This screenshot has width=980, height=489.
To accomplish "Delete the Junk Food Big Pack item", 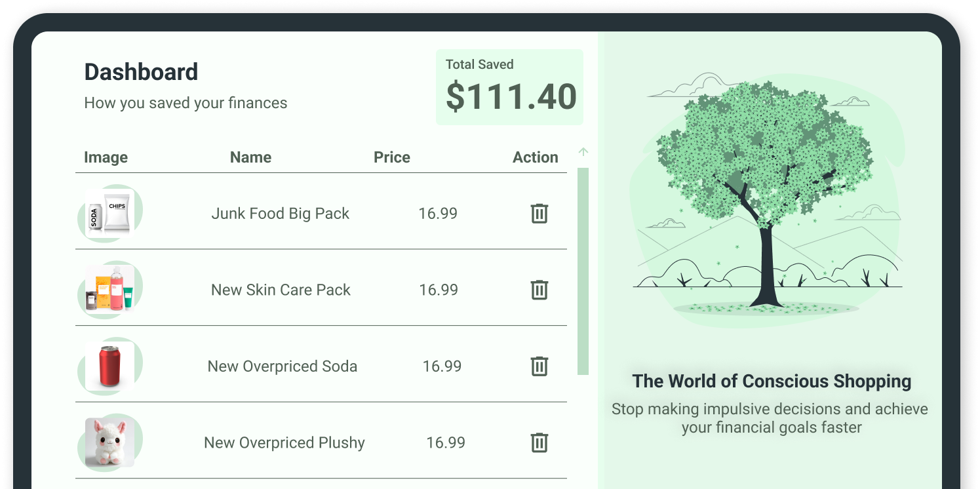I will pyautogui.click(x=539, y=214).
